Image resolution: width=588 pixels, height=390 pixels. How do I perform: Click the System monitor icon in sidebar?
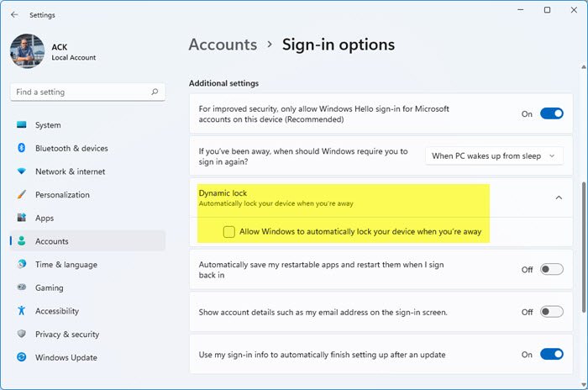[22, 125]
